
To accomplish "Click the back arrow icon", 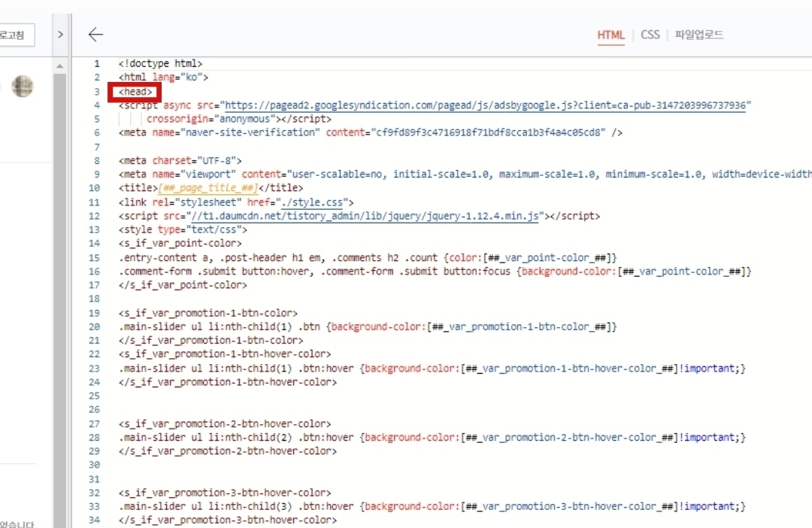I will point(95,35).
